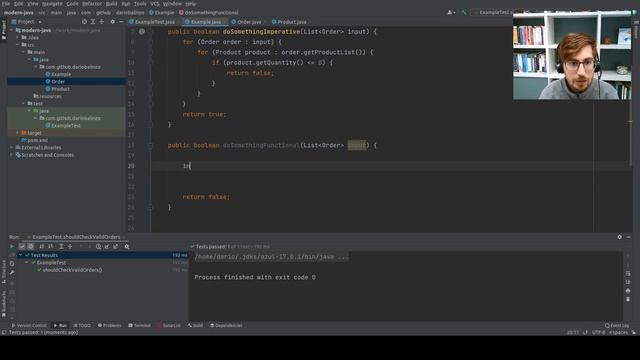Expand External Libraries node

point(11,148)
